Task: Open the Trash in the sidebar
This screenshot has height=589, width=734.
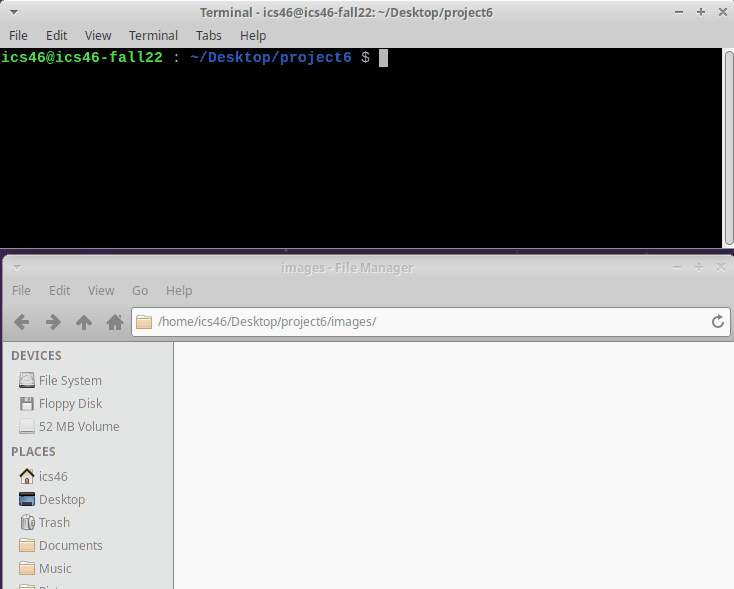Action: click(x=54, y=522)
